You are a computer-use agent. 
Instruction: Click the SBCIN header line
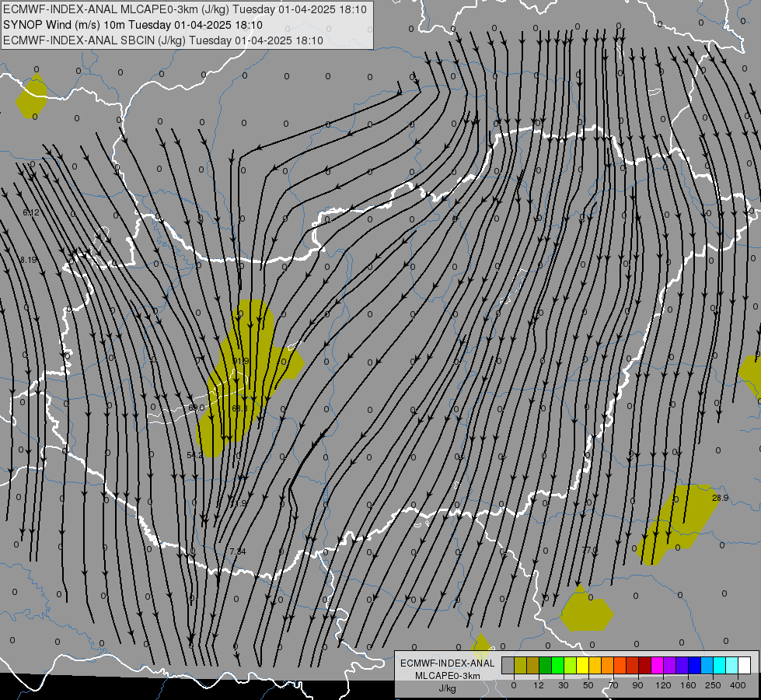click(163, 40)
